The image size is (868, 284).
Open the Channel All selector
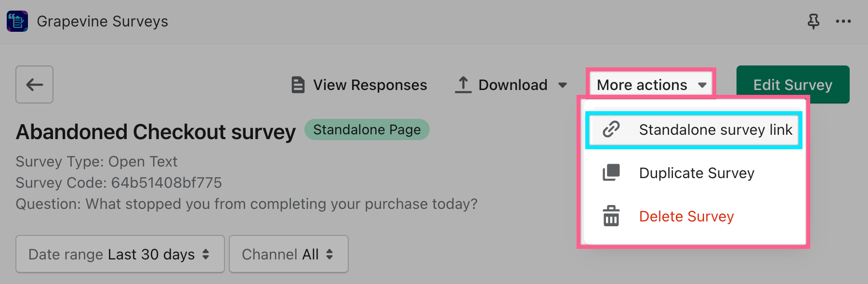[288, 254]
